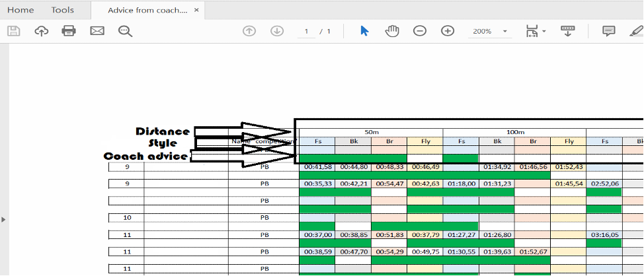Image resolution: width=644 pixels, height=276 pixels.
Task: Click the Save file icon
Action: coord(13,31)
